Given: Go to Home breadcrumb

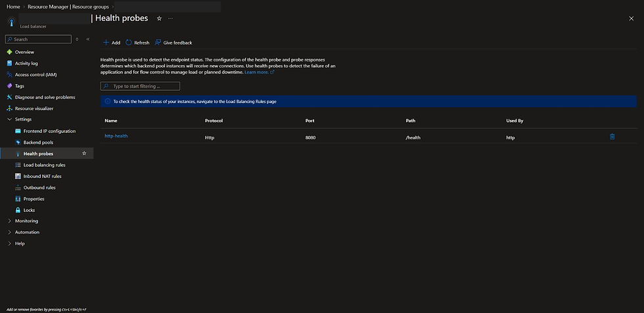Looking at the screenshot, I should pyautogui.click(x=13, y=7).
